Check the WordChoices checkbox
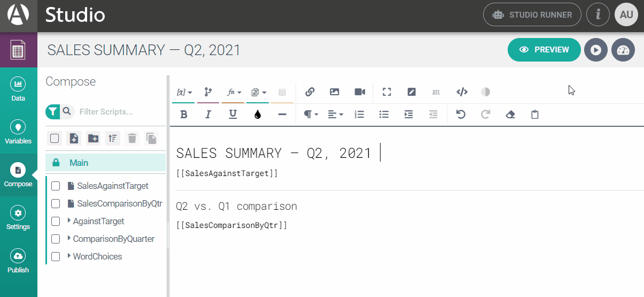The height and width of the screenshot is (297, 644). click(x=55, y=257)
